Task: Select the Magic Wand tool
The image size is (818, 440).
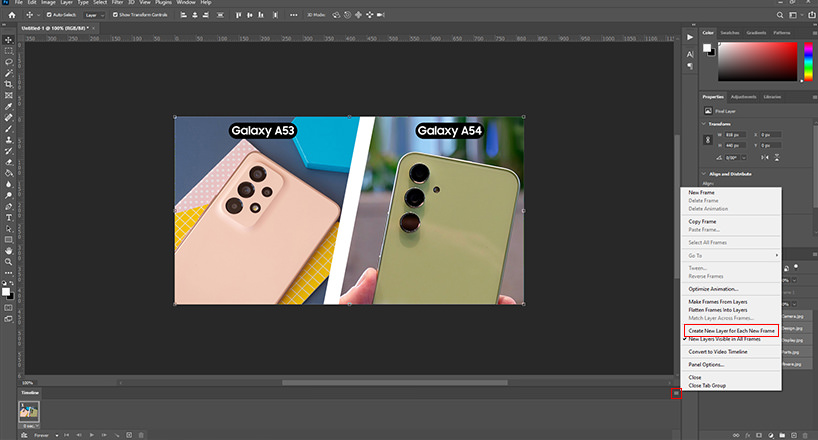Action: [8, 73]
